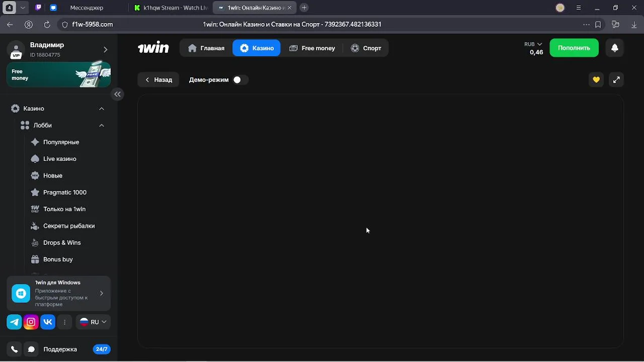Image resolution: width=644 pixels, height=362 pixels.
Task: Open the VK social link
Action: 48,322
